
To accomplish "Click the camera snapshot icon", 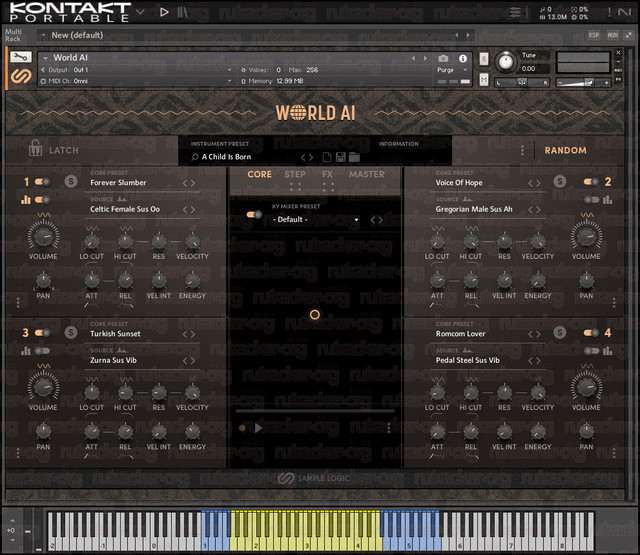I will click(x=443, y=59).
